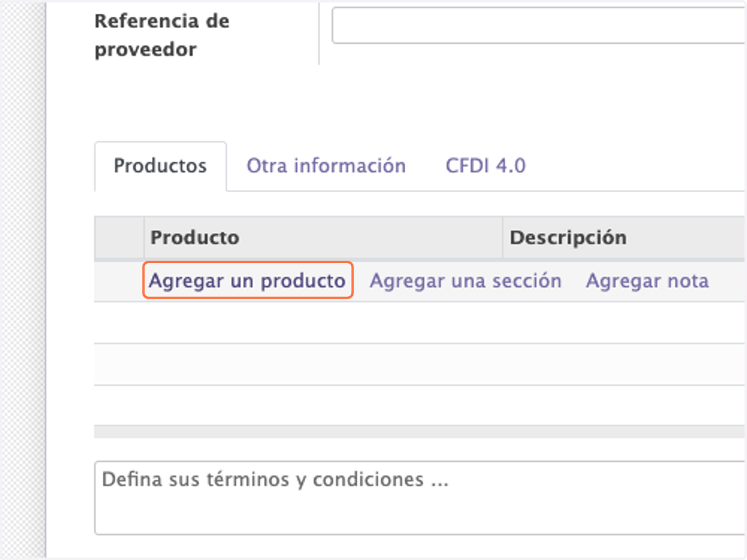747x560 pixels.
Task: Switch to the Otra información tab
Action: 326,166
